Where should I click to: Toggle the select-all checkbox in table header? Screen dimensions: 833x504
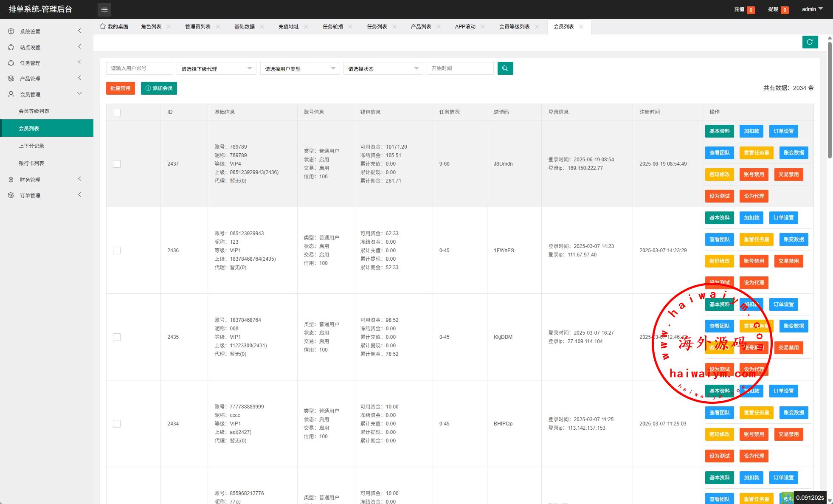[x=117, y=112]
